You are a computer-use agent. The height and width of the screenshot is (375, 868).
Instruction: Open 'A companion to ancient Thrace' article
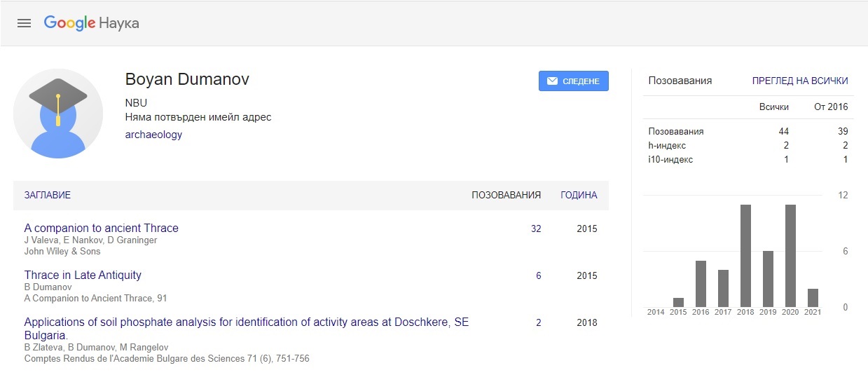click(x=102, y=228)
